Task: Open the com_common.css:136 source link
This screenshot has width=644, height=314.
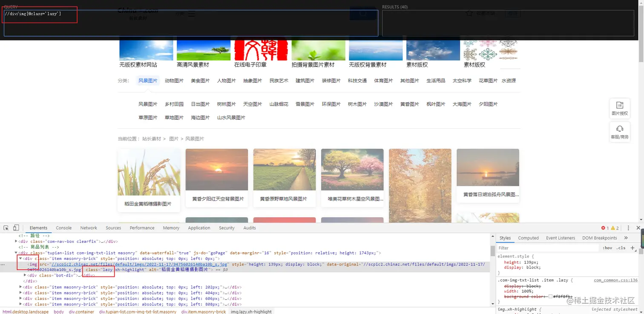Action: point(615,280)
